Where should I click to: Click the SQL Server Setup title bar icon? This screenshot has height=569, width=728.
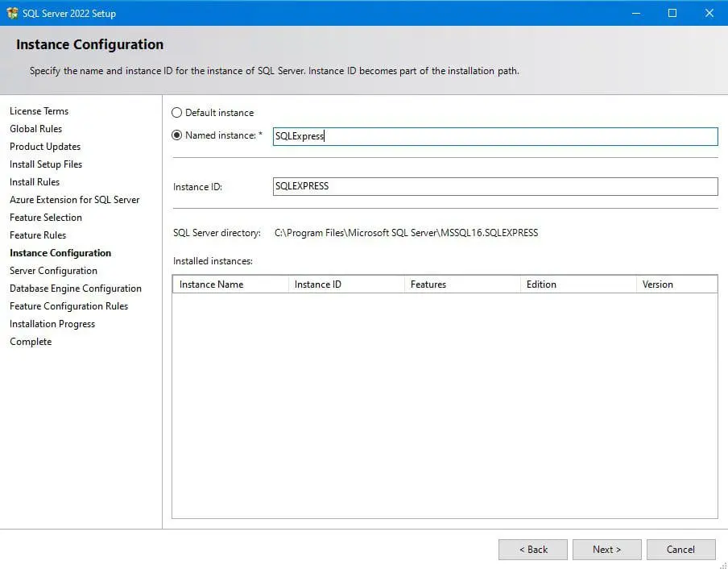tap(11, 12)
